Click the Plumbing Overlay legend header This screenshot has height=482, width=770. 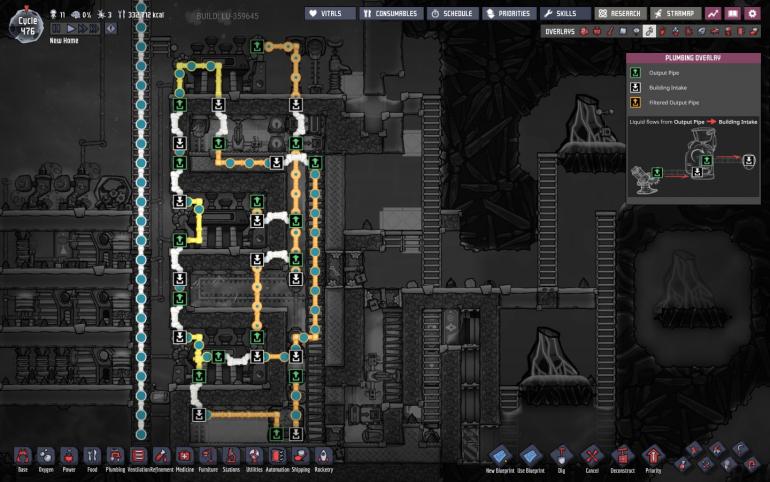pos(693,58)
